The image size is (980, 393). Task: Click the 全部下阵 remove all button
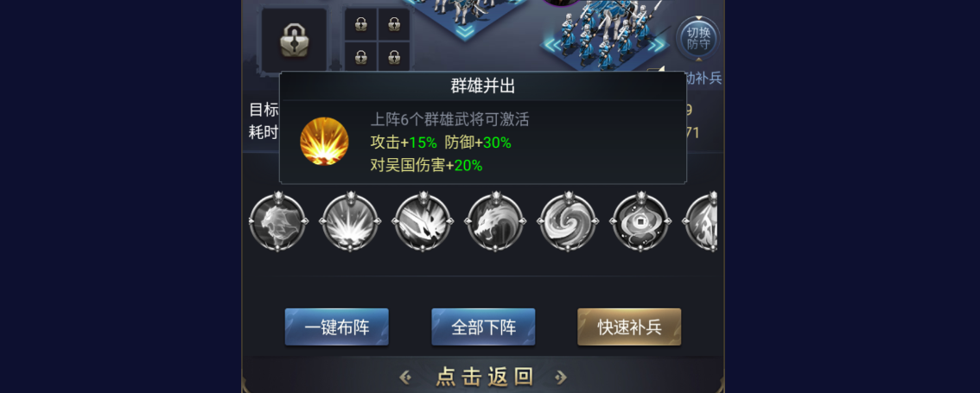coord(483,326)
